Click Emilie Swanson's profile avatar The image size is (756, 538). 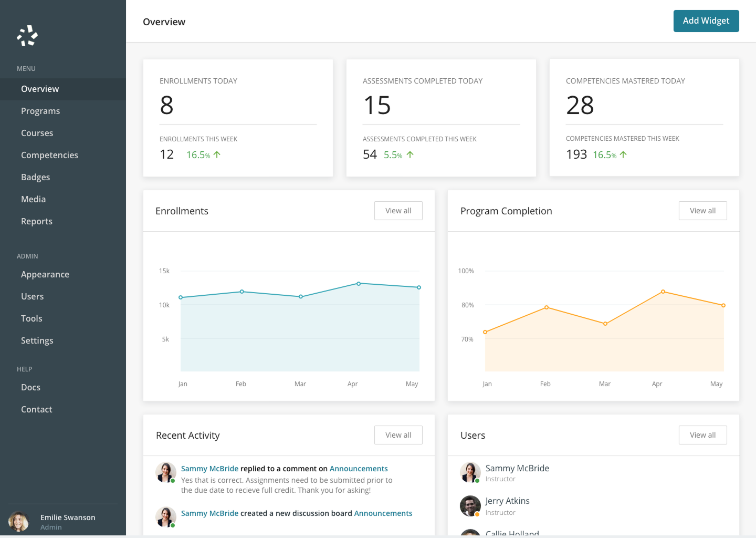click(x=19, y=522)
